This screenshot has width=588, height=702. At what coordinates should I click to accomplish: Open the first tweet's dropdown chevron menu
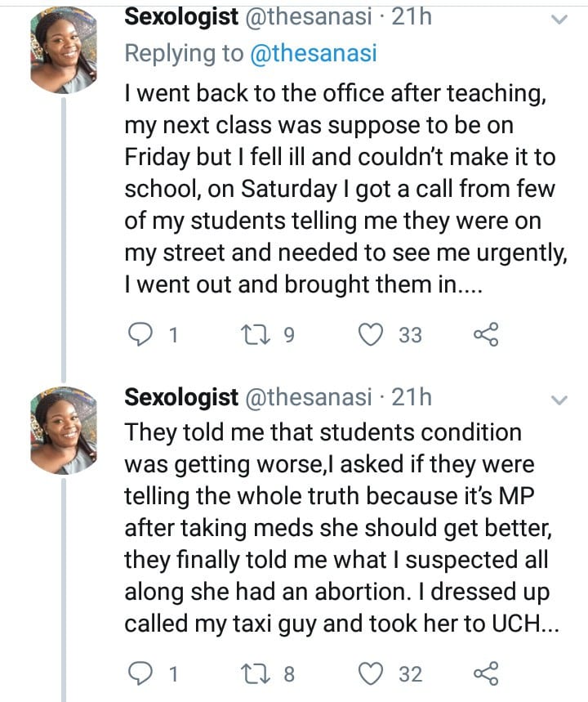point(559,19)
